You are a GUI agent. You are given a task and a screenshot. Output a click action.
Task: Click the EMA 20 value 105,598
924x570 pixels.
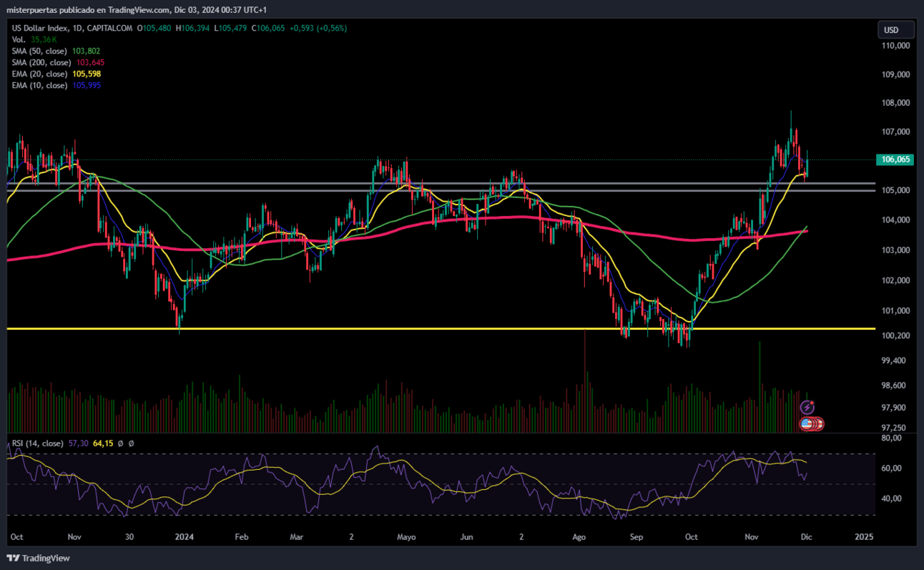87,74
